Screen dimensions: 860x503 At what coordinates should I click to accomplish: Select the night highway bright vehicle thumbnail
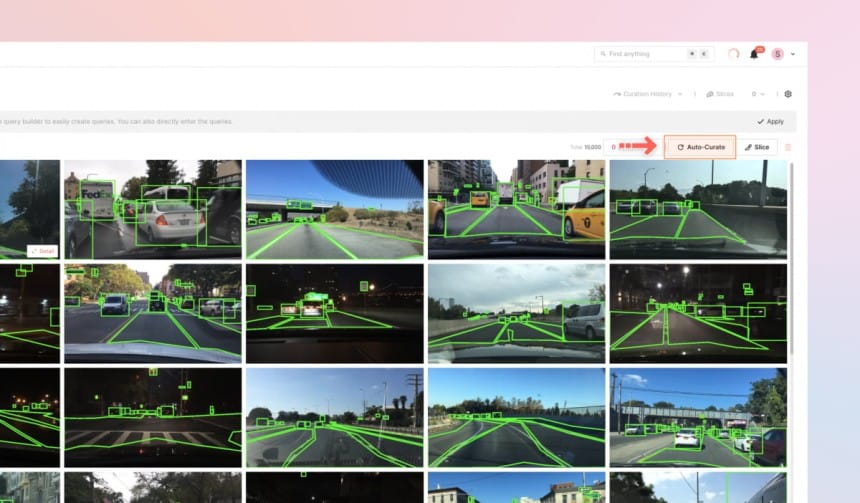335,314
